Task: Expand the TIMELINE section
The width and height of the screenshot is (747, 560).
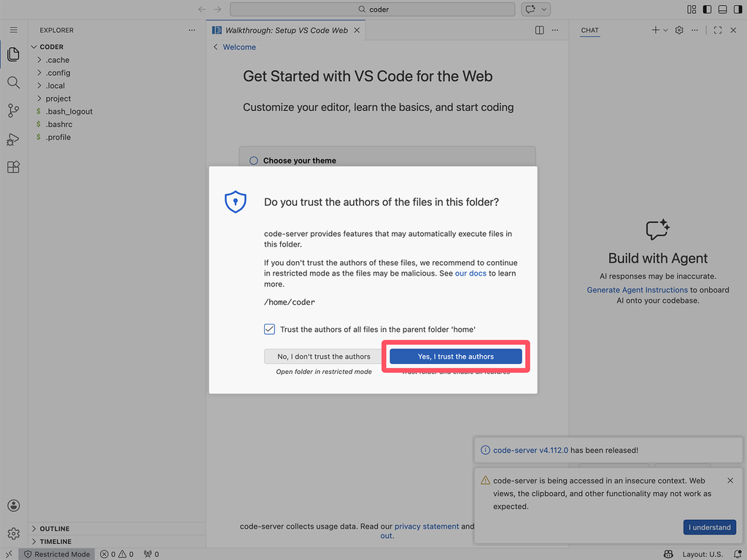Action: (x=55, y=542)
